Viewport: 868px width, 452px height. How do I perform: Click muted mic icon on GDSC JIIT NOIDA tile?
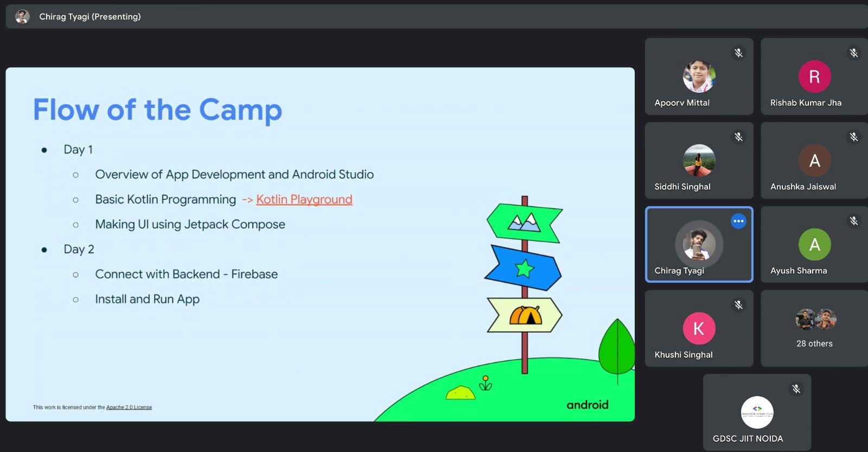click(x=796, y=389)
